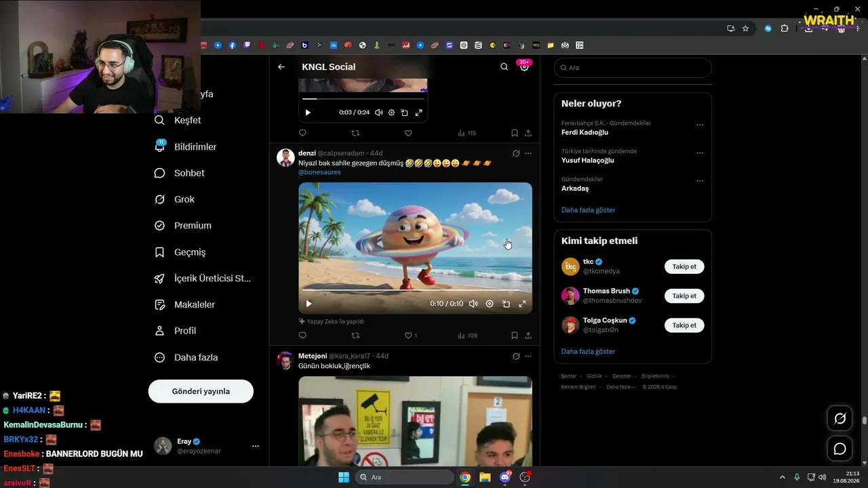This screenshot has width=868, height=488.
Task: Open the image in Metejoni's post
Action: [x=415, y=421]
